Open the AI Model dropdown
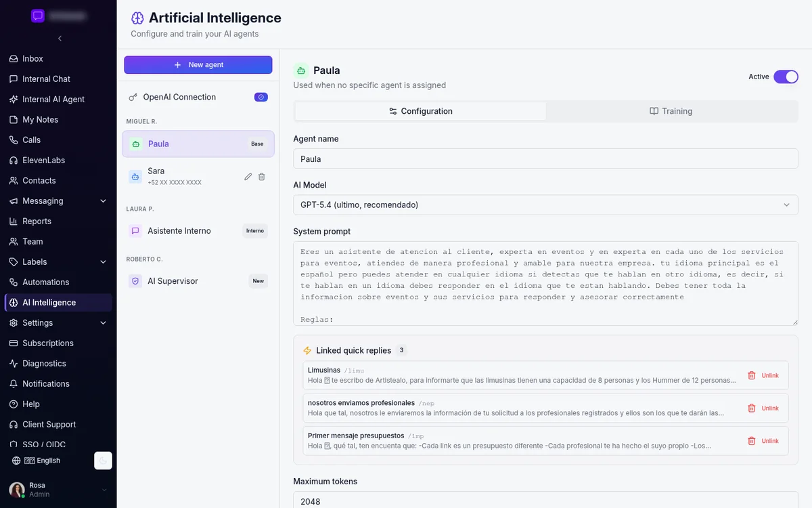The height and width of the screenshot is (508, 812). pos(545,205)
